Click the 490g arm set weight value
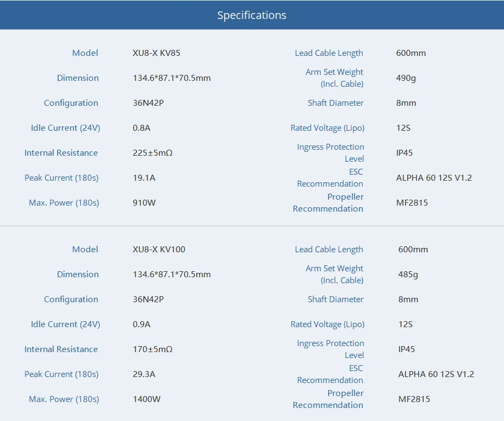The width and height of the screenshot is (504, 421). click(x=406, y=78)
